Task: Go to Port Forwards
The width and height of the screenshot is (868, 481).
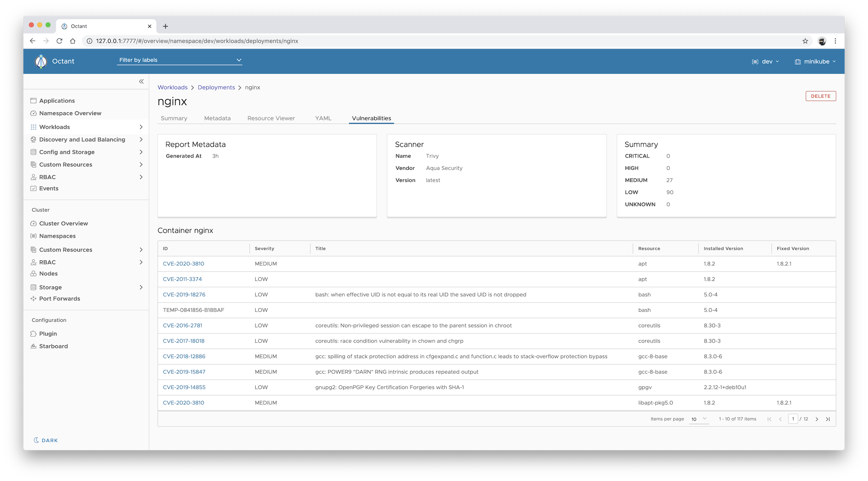Action: (x=59, y=299)
